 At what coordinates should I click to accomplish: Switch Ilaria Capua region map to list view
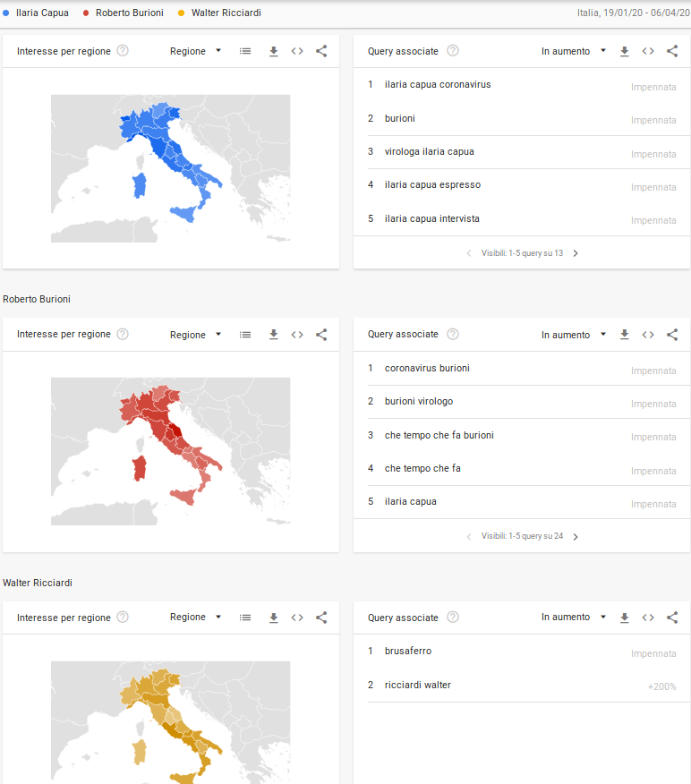point(245,52)
